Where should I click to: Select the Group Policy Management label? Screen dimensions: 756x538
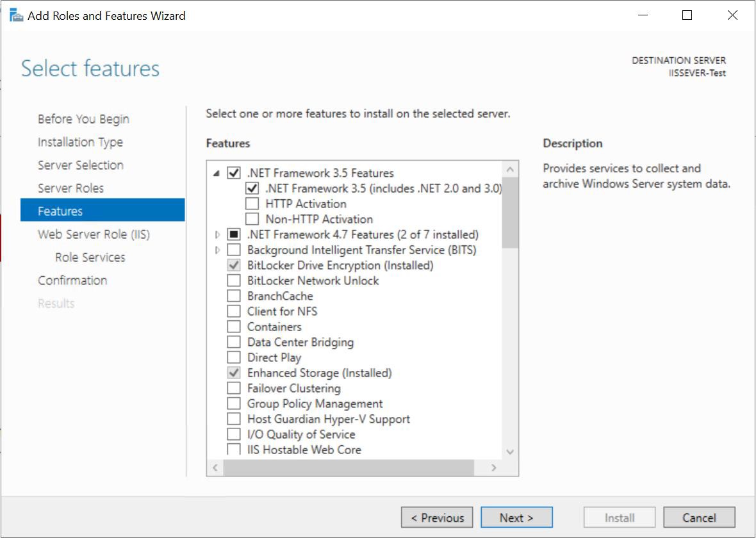pos(315,403)
